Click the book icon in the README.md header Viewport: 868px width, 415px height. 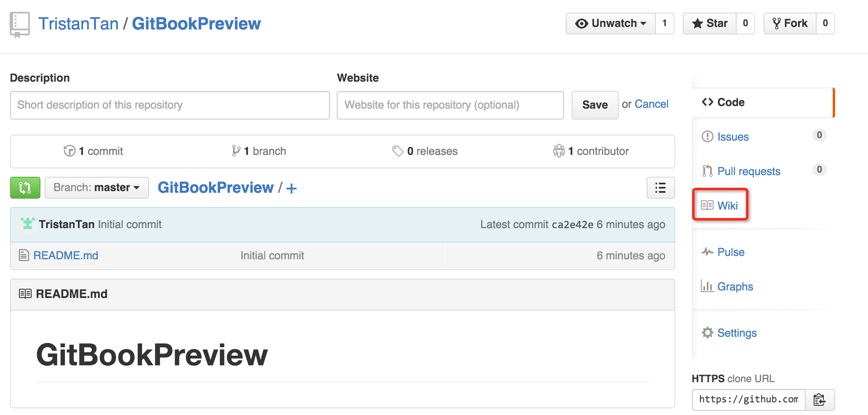tap(25, 293)
